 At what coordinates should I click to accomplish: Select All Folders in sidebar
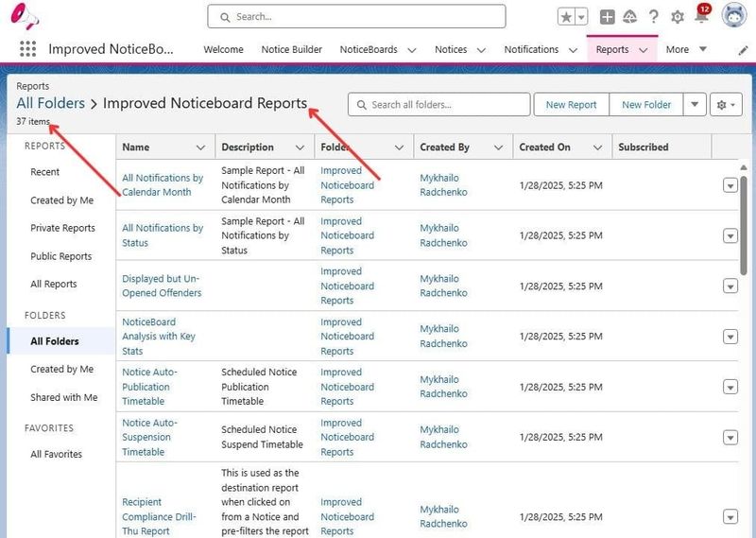(x=60, y=341)
